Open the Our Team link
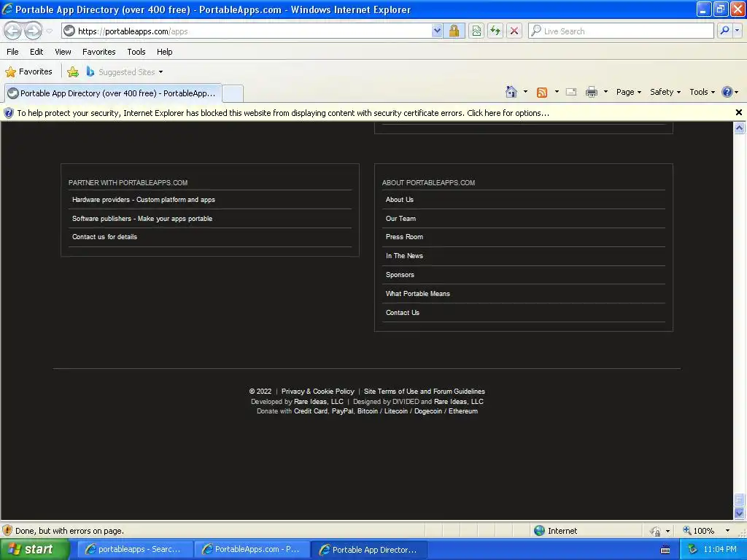Screen dimensions: 747x560 [x=400, y=219]
